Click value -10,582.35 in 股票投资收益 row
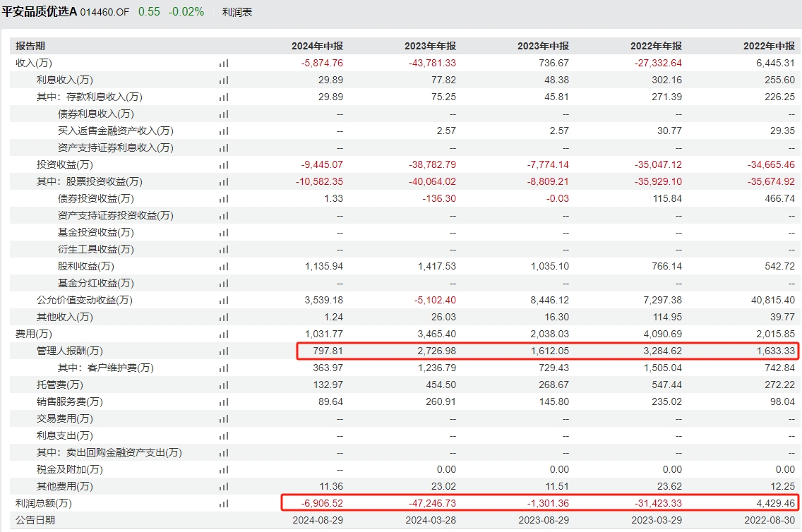 pyautogui.click(x=319, y=181)
